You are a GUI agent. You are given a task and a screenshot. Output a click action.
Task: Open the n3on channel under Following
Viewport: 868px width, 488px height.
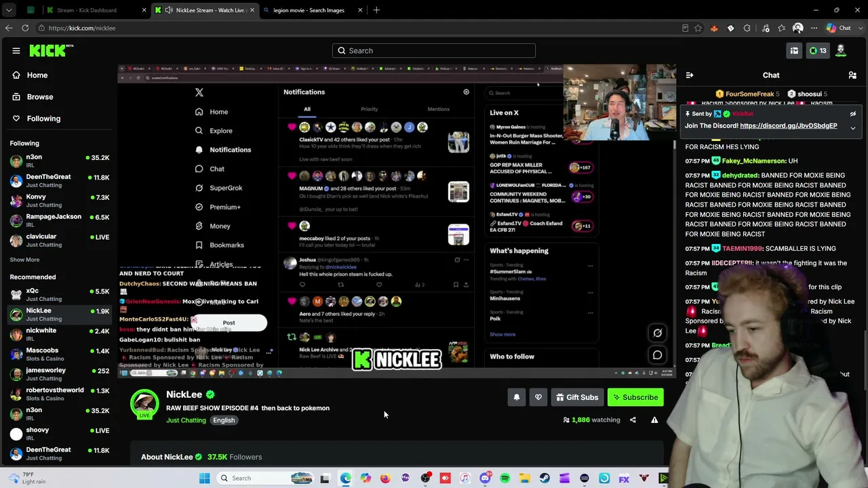coord(59,161)
